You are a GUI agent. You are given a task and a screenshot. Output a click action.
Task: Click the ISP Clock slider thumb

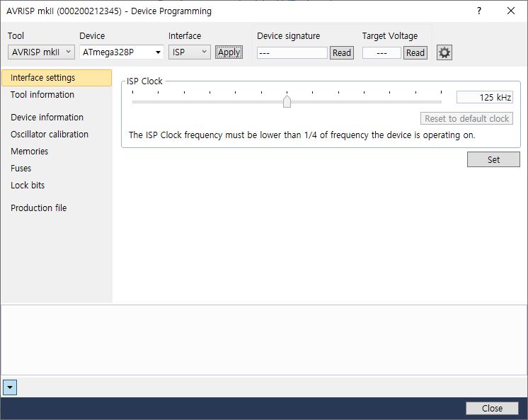coord(287,101)
